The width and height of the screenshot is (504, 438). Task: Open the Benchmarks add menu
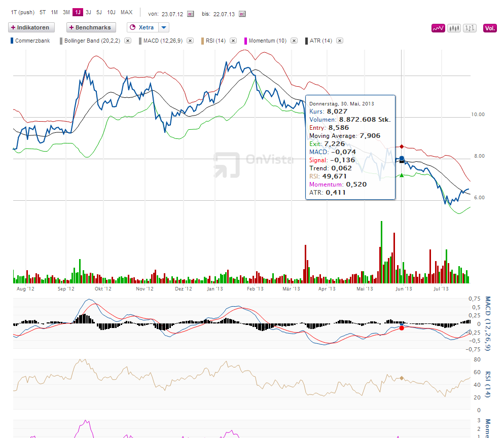pos(91,28)
